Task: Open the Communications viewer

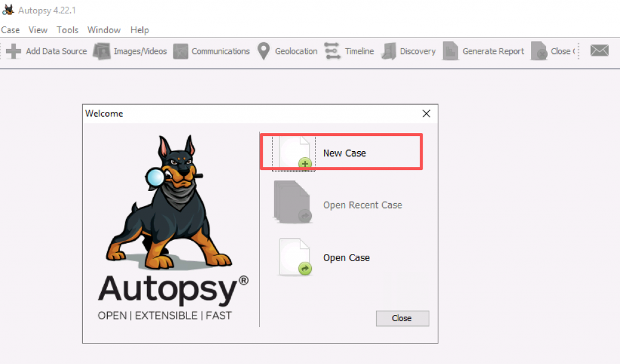Action: [211, 51]
